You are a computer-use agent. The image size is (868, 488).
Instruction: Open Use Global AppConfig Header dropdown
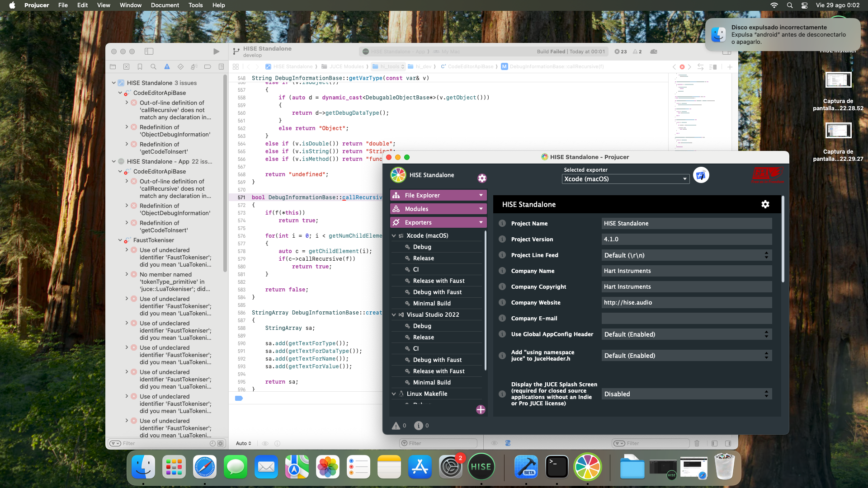(686, 334)
